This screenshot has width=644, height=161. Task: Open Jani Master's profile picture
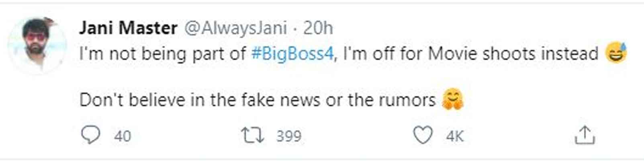pos(38,44)
